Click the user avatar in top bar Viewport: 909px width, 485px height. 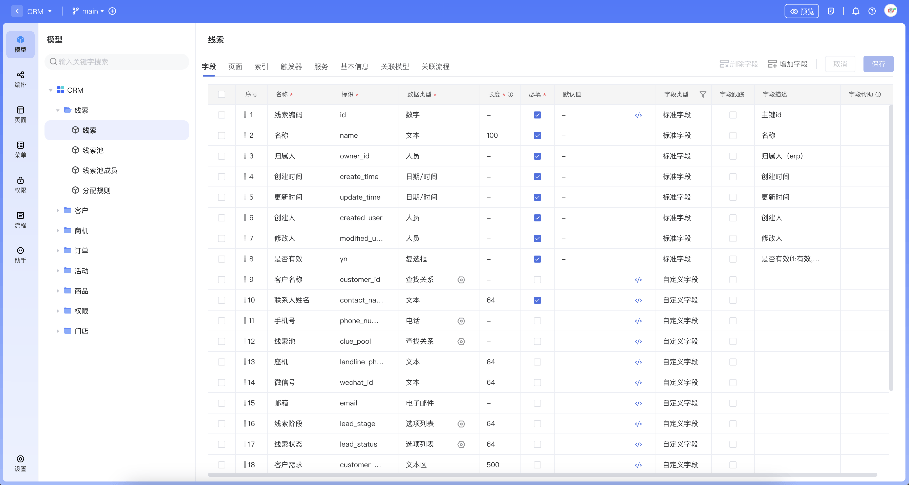click(x=890, y=11)
